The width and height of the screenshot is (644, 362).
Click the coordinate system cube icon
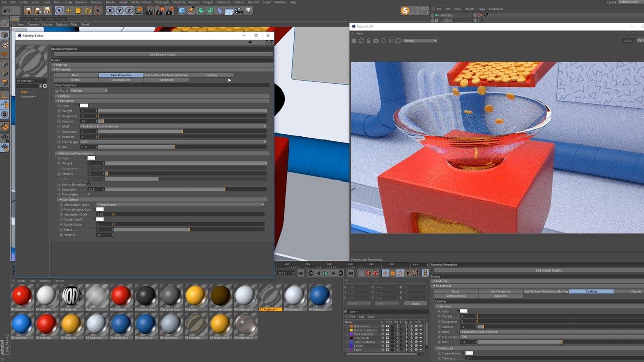pyautogui.click(x=139, y=11)
